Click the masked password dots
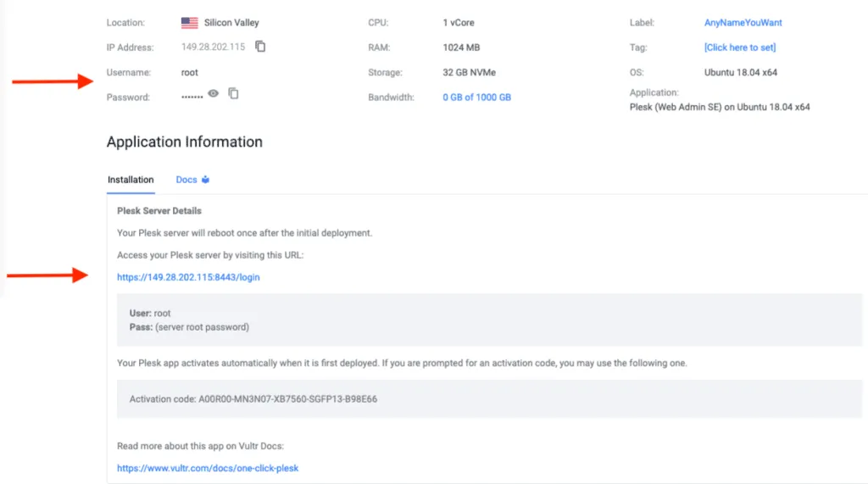 pos(192,97)
